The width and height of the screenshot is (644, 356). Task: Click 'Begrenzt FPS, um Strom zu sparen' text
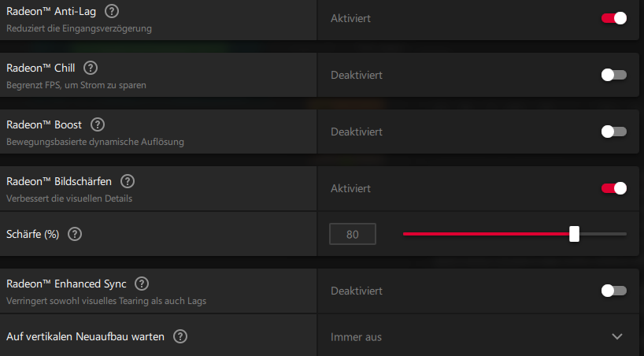(76, 86)
